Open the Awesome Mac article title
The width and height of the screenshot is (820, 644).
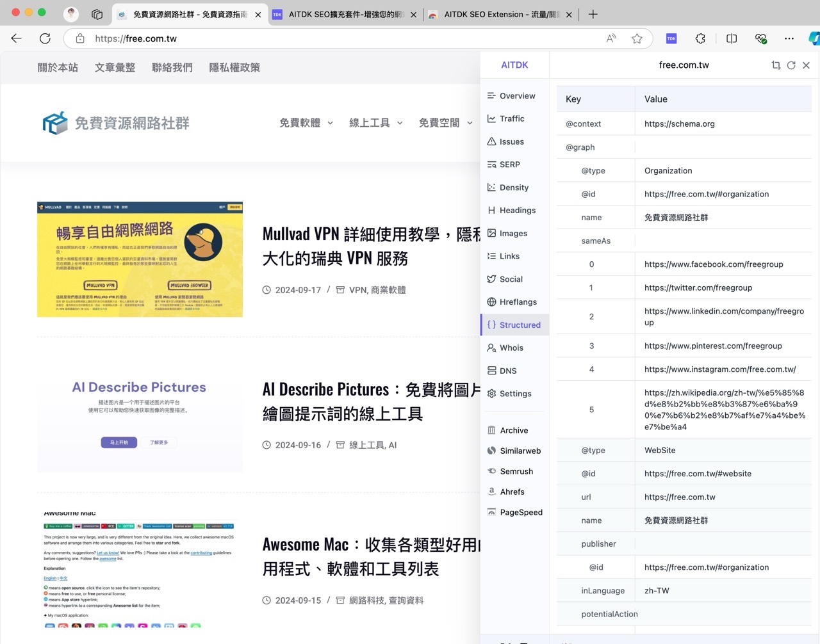[x=371, y=557]
